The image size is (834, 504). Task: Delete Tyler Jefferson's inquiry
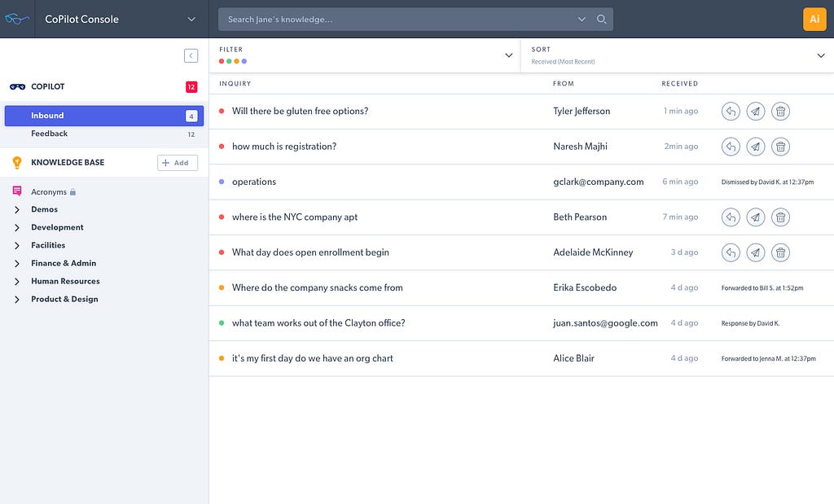click(x=781, y=111)
